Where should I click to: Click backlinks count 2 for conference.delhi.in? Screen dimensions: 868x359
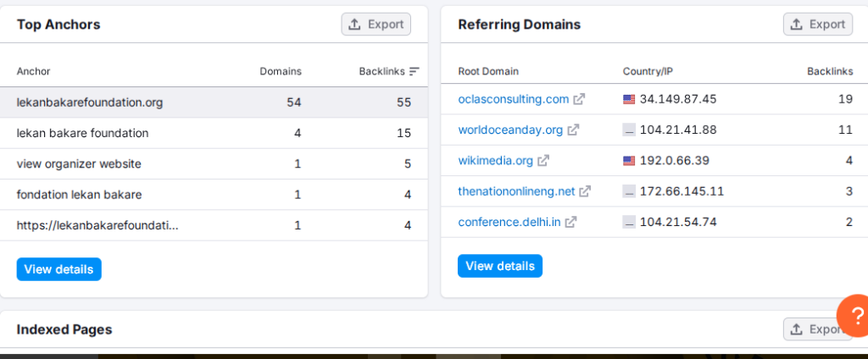[849, 223]
